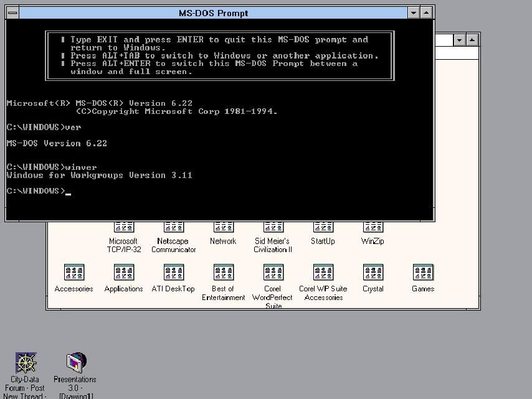The height and width of the screenshot is (399, 532).
Task: Open the MS-DOS Prompt control menu box
Action: pos(12,13)
